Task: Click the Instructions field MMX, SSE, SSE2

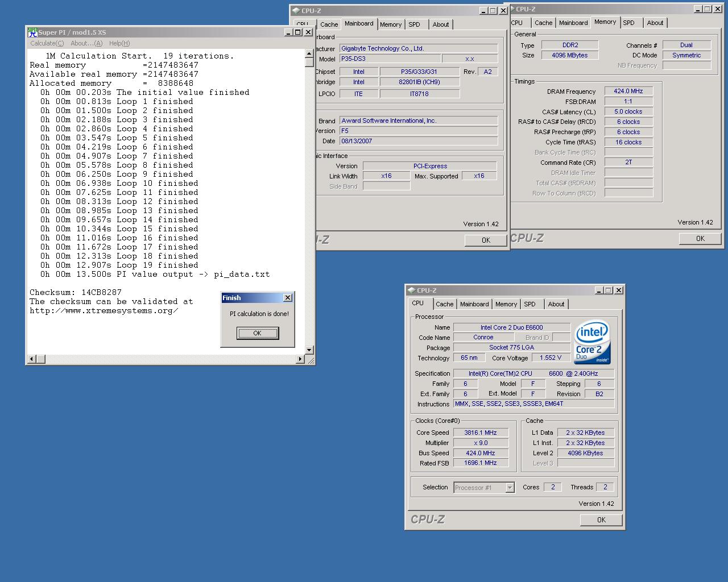Action: 534,404
